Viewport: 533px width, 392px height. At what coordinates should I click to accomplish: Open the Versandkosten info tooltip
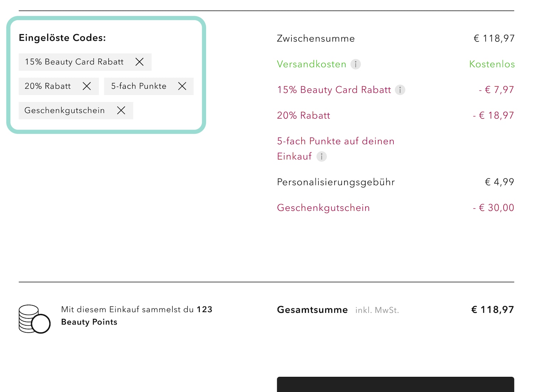point(356,64)
